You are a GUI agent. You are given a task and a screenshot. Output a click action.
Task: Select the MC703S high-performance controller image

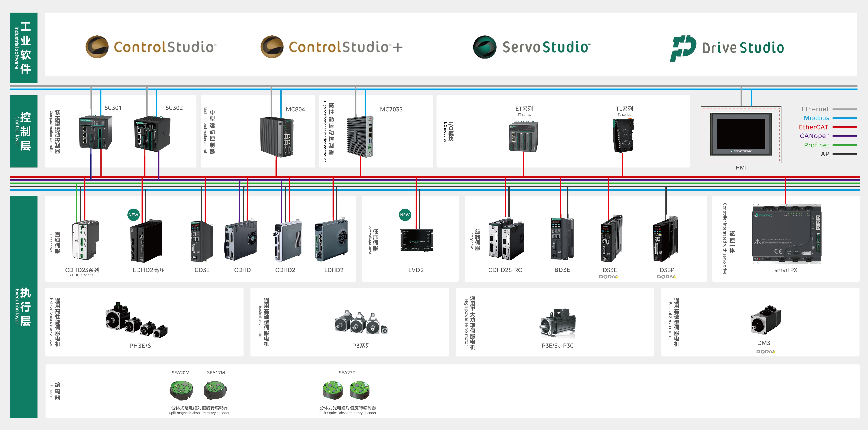360,136
